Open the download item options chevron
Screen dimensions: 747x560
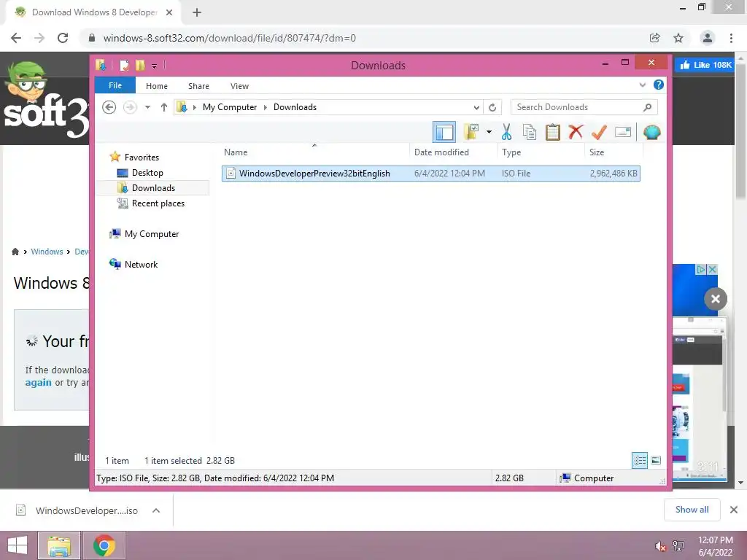[x=156, y=510]
